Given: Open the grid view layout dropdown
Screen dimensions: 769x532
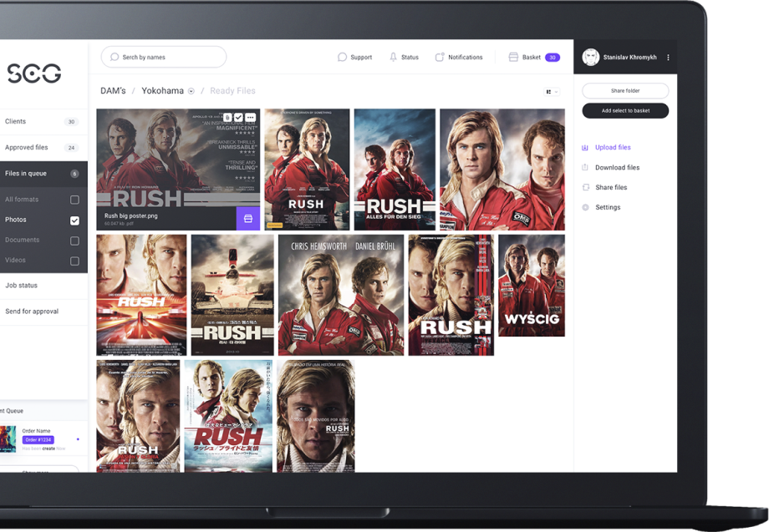Looking at the screenshot, I should coord(552,92).
